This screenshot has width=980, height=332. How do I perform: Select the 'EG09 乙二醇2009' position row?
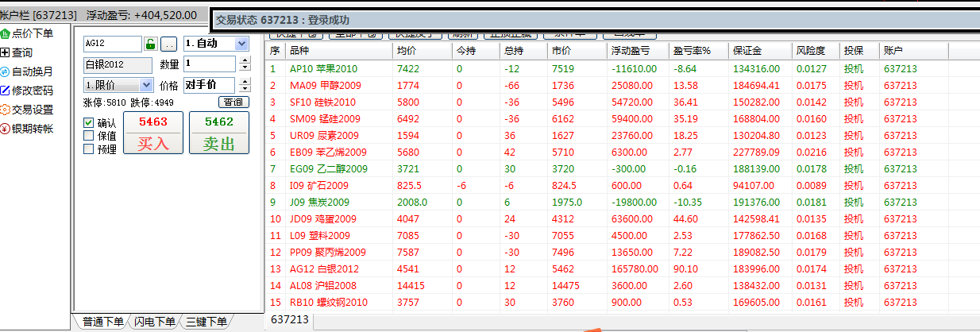pyautogui.click(x=608, y=169)
